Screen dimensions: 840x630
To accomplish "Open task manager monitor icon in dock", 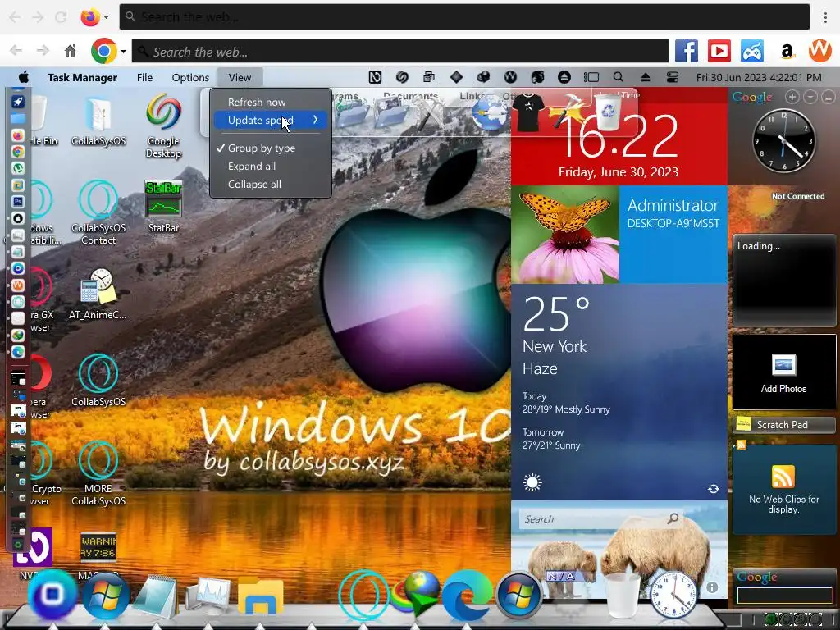I will [x=208, y=596].
